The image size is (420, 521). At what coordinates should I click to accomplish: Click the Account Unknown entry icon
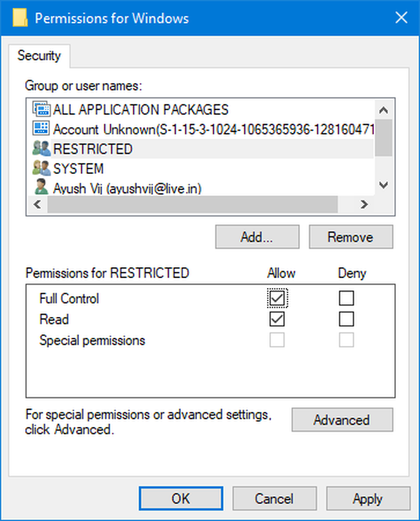coord(41,129)
